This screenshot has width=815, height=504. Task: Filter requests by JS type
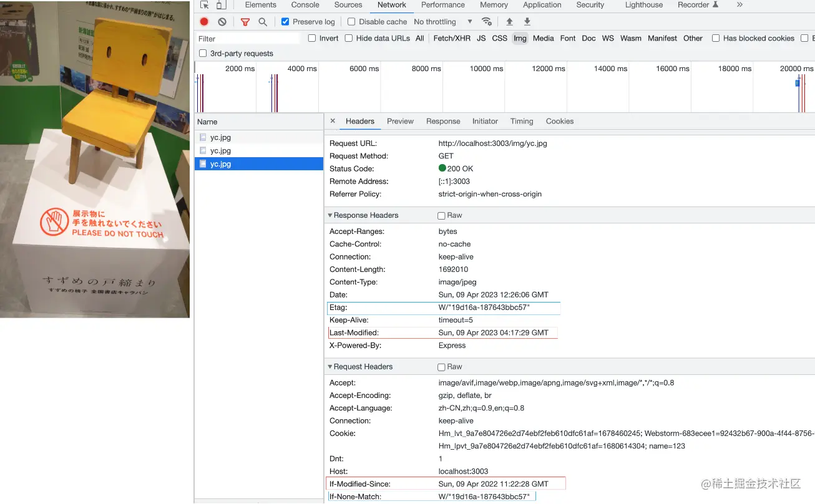[481, 38]
